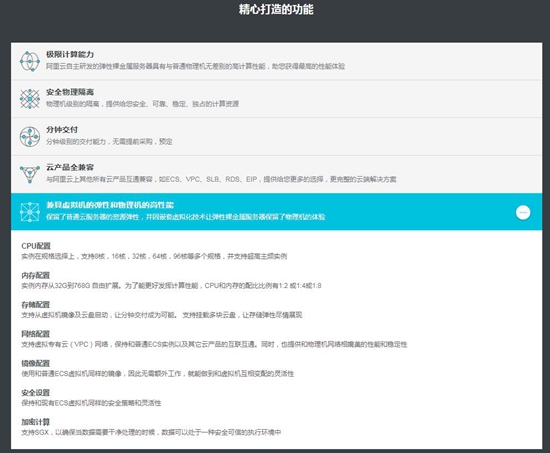
Task: Click the 分钟交付 fan-shaped icon
Action: [x=30, y=136]
